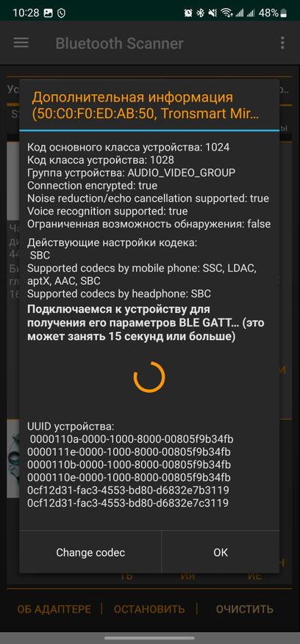Tap the alarm icon in status bar
Image resolution: width=300 pixels, height=644 pixels.
pos(188,13)
